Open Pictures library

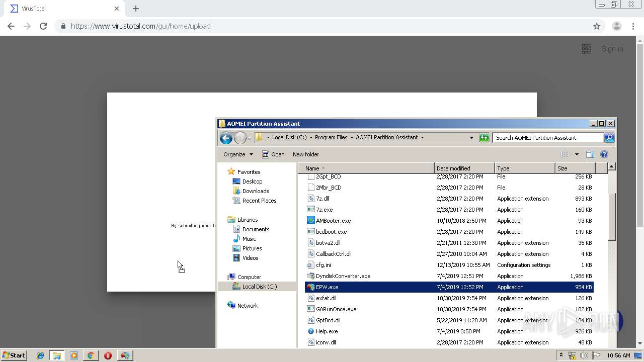point(252,248)
